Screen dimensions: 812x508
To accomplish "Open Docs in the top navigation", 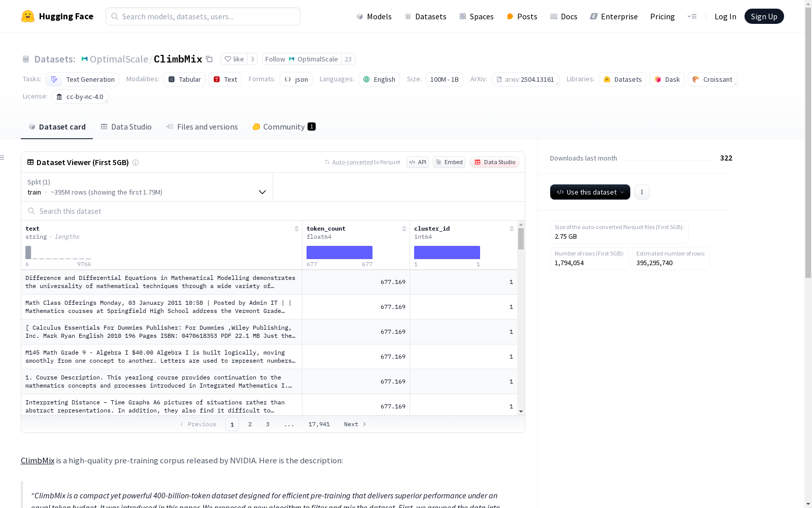I will tap(564, 16).
